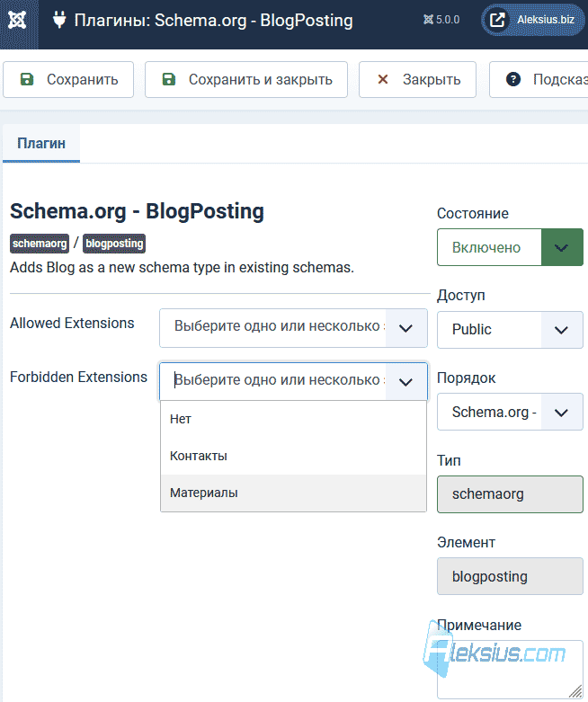Viewport: 588px width, 702px height.
Task: Collapse Forbidden Extensions chevron arrow
Action: click(405, 382)
